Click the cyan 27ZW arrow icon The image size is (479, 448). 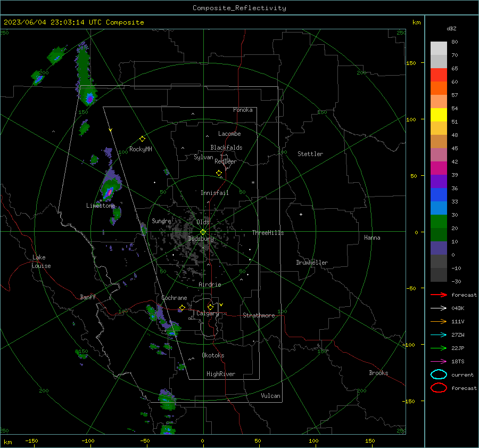439,335
